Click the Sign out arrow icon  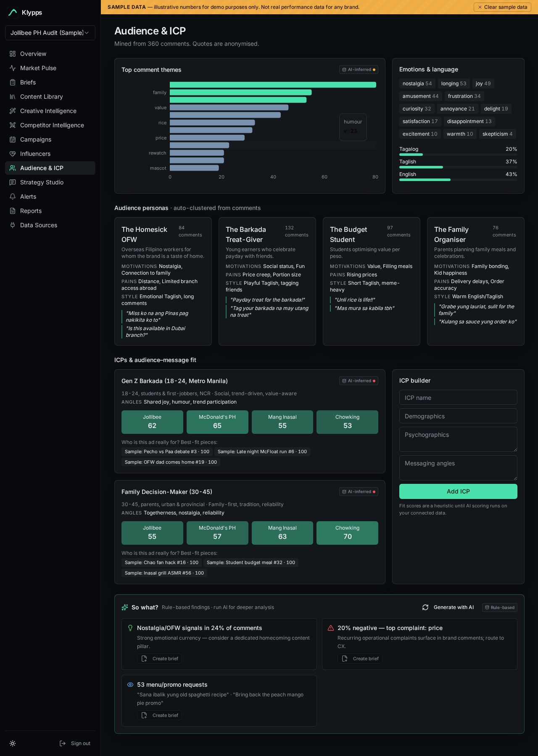point(63,743)
